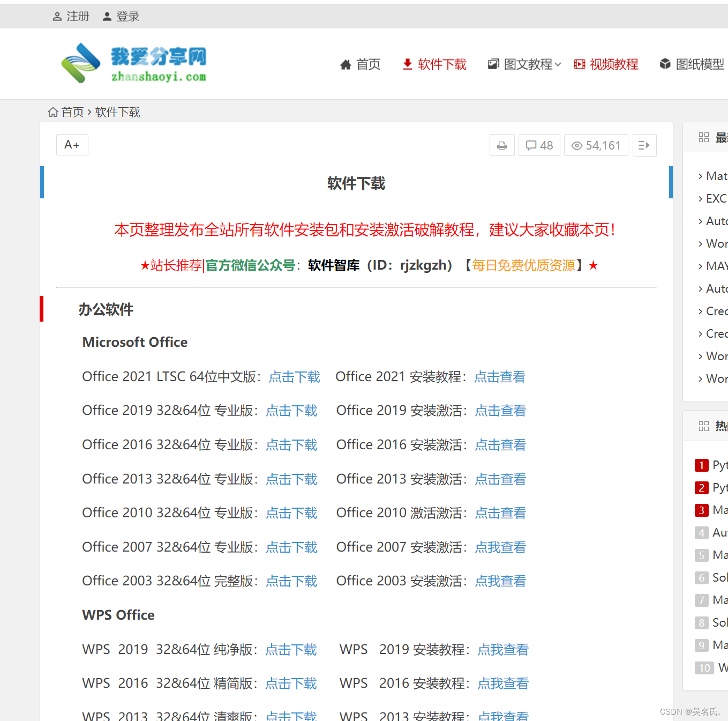Screen dimensions: 728x721
Task: Download WPS 2019 纯净版
Action: pos(291,650)
